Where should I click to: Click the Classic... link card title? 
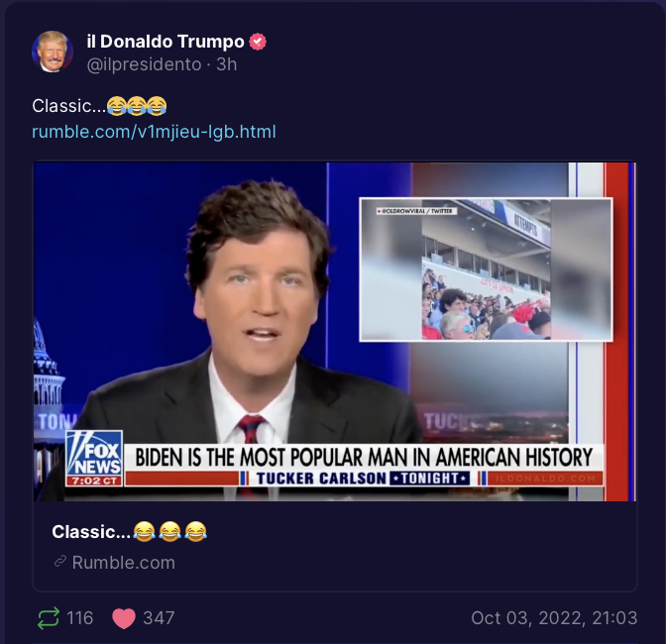(x=130, y=531)
